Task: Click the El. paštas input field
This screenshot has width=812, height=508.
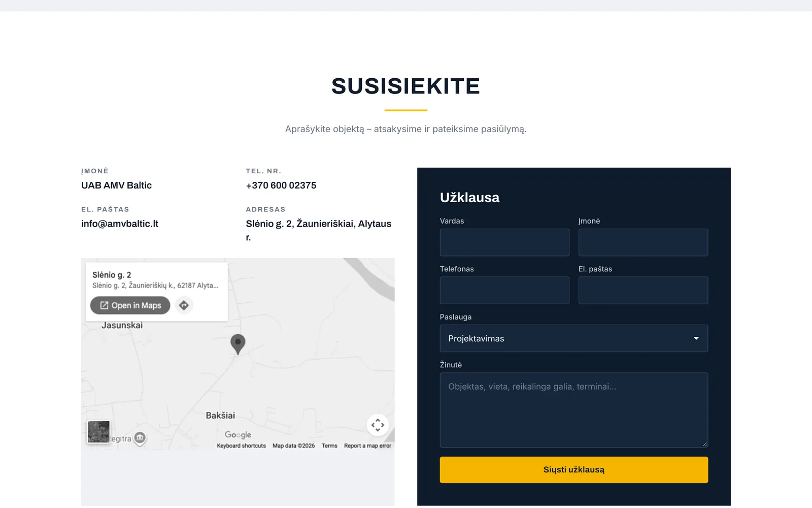Action: (643, 291)
